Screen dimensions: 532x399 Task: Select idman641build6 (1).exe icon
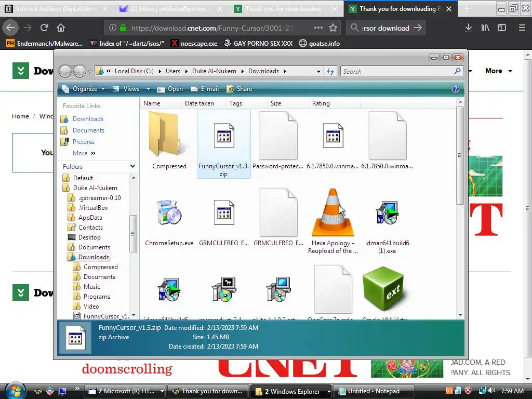[x=387, y=212]
